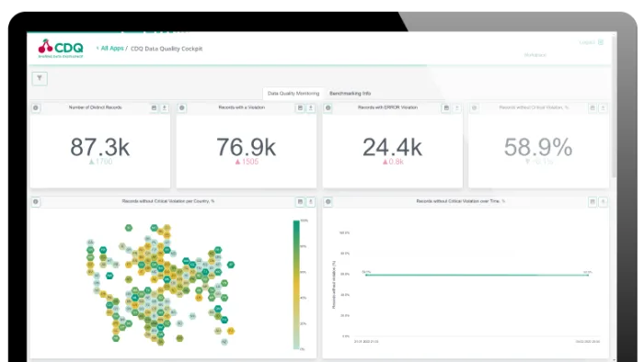This screenshot has height=362, width=644.
Task: Click the CDQ logo
Action: click(x=61, y=49)
